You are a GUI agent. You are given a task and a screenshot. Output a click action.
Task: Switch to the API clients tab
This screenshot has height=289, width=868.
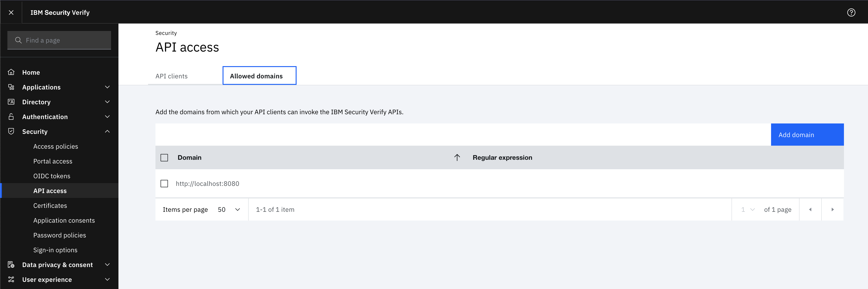coord(171,76)
